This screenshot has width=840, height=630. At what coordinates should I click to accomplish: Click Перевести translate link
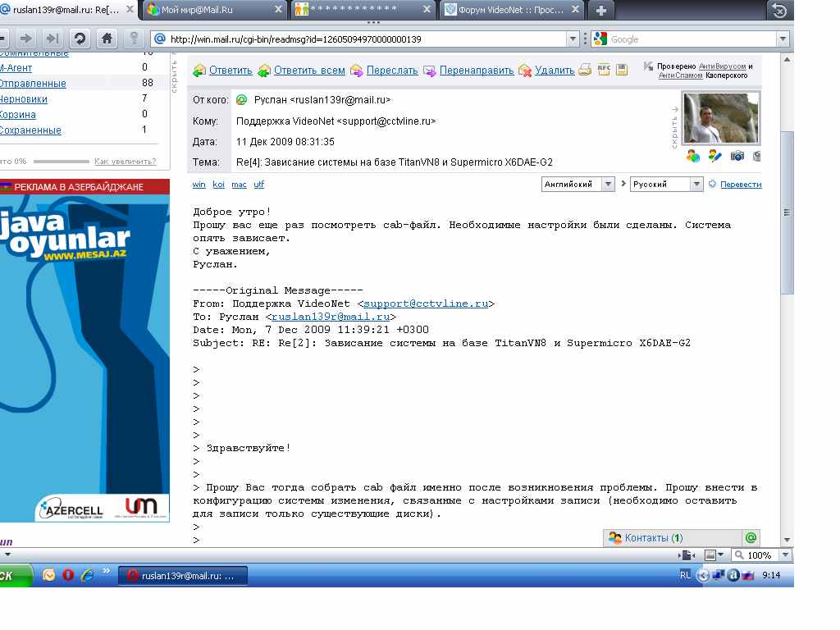(x=741, y=185)
